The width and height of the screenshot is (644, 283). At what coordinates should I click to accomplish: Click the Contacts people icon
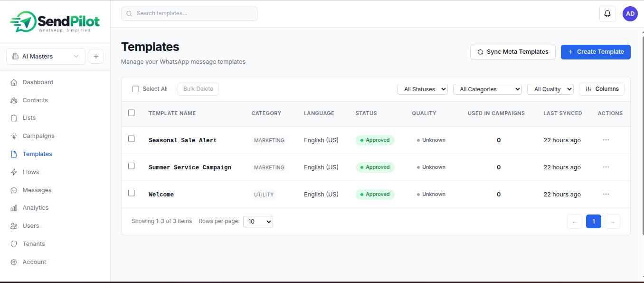14,100
